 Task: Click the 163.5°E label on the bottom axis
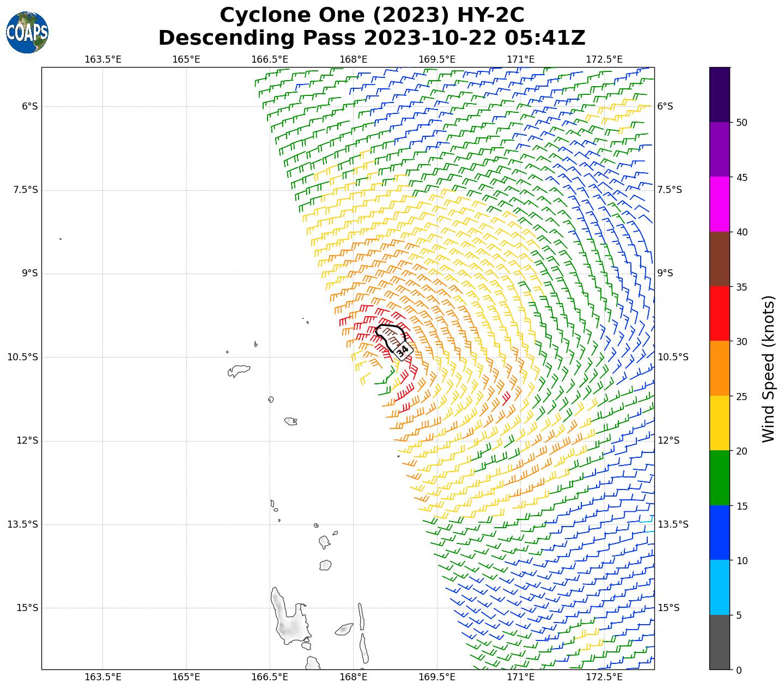click(x=103, y=677)
